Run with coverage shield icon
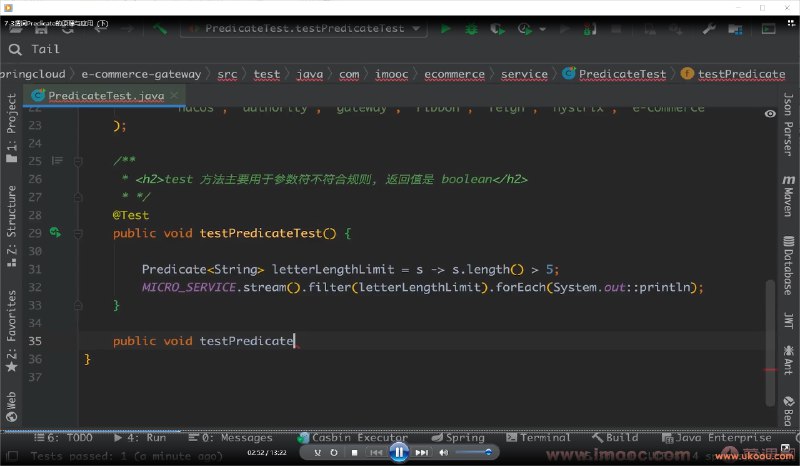This screenshot has width=800, height=466. click(497, 29)
